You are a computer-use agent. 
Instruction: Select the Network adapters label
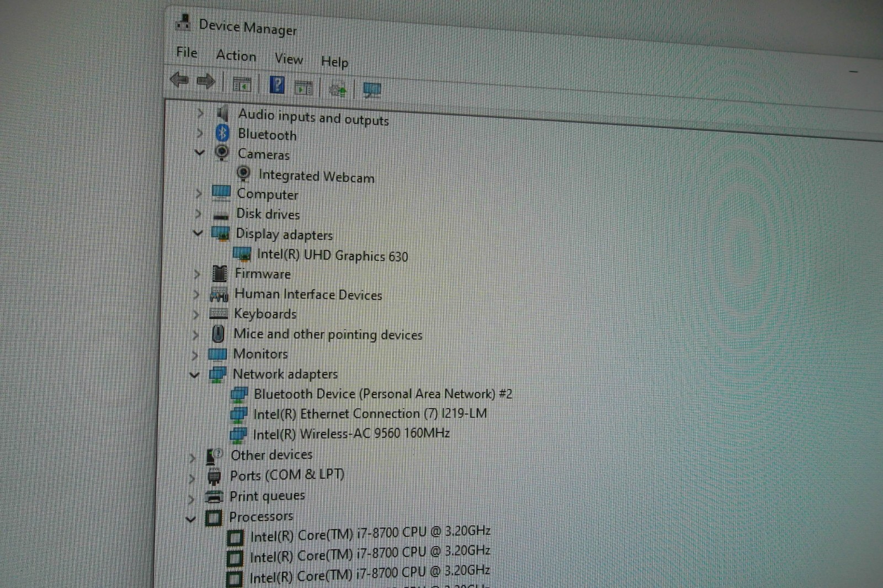tap(285, 375)
